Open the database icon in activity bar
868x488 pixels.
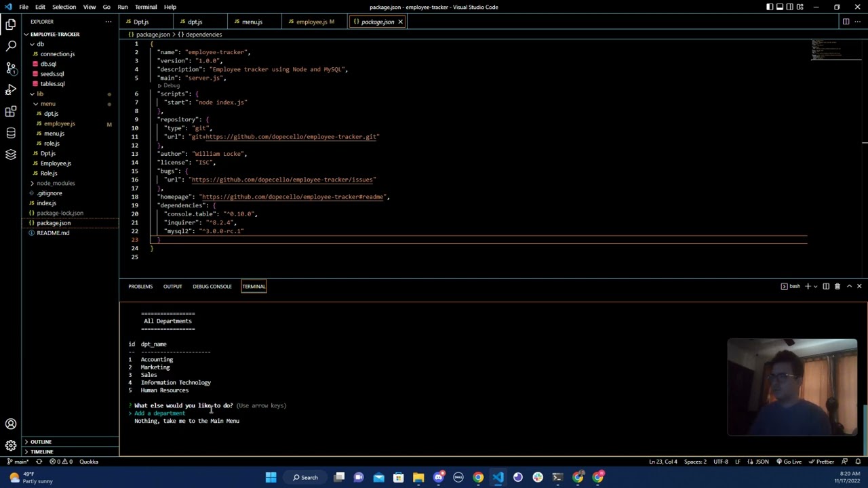pyautogui.click(x=11, y=134)
